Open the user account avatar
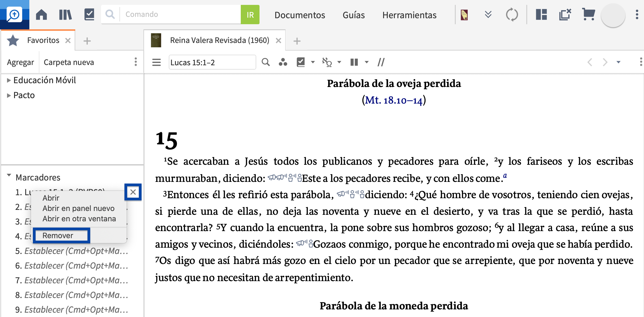Screen dimensions: 644x317 click(x=613, y=15)
